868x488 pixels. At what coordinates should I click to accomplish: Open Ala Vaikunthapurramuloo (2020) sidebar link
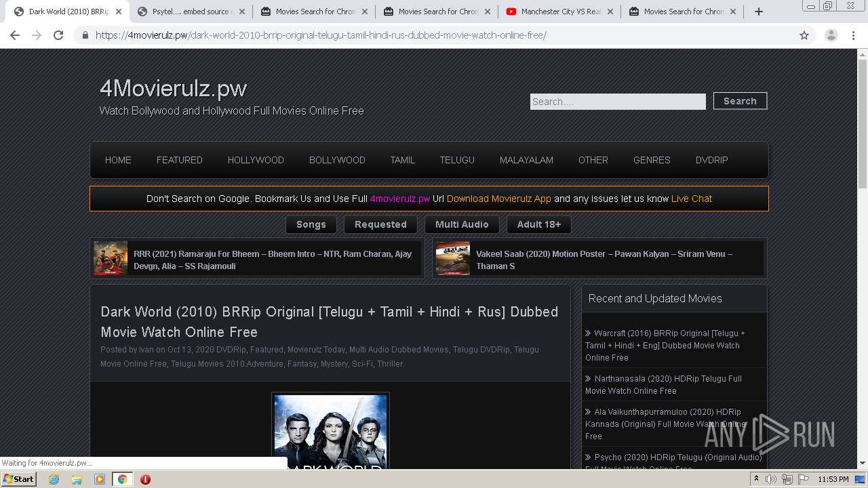[665, 424]
